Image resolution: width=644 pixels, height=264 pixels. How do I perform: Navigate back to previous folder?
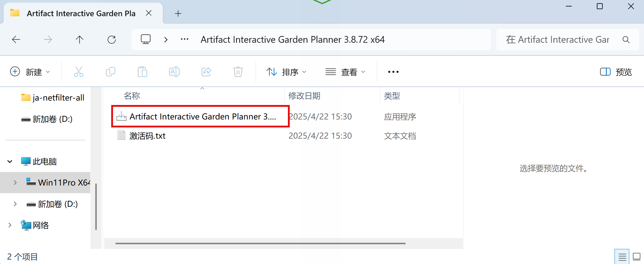point(16,40)
